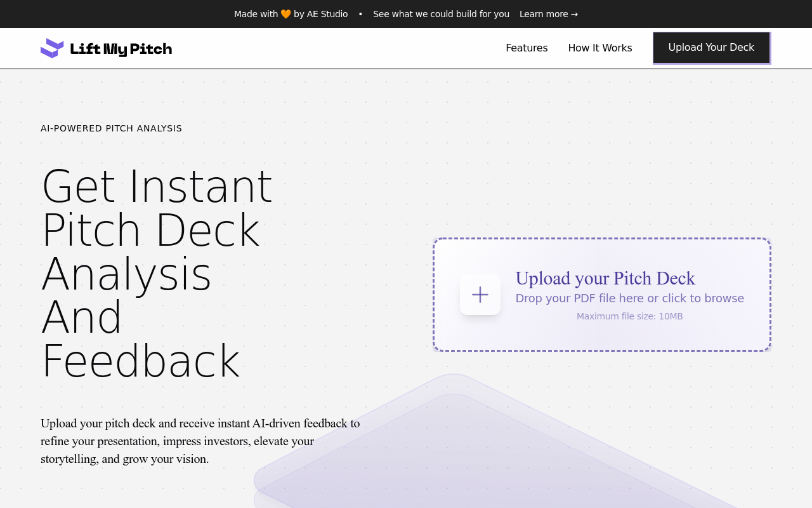Click the "by AE Studio" banner text

320,14
